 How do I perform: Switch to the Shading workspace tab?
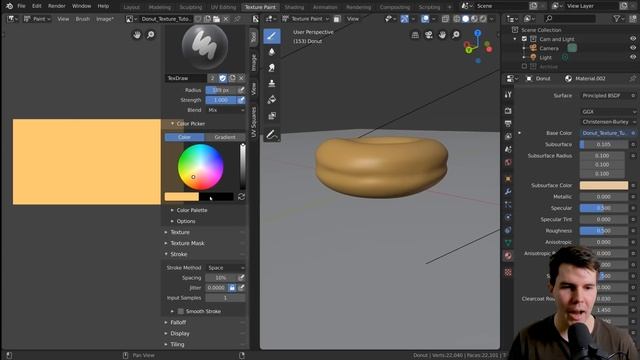coord(294,7)
